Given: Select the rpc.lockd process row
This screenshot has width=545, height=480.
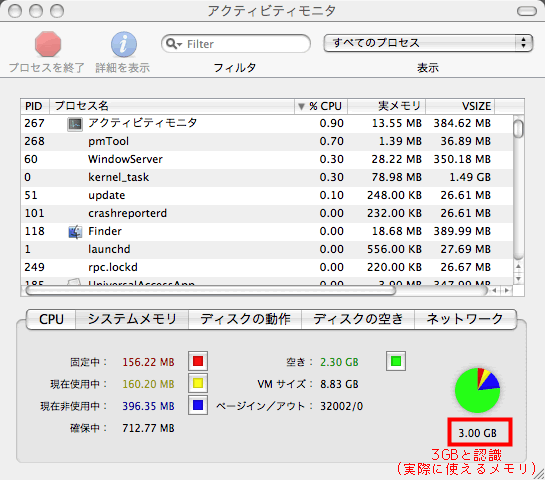Looking at the screenshot, I should (267, 267).
